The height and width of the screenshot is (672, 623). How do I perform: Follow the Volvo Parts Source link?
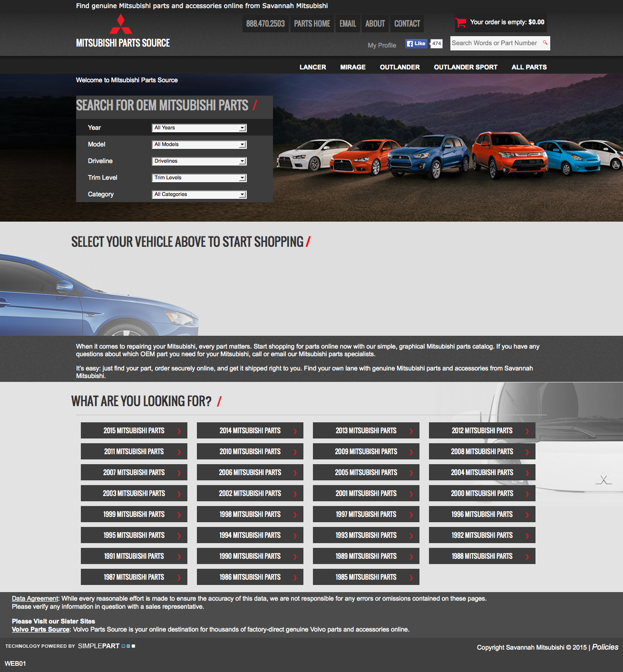[x=40, y=629]
